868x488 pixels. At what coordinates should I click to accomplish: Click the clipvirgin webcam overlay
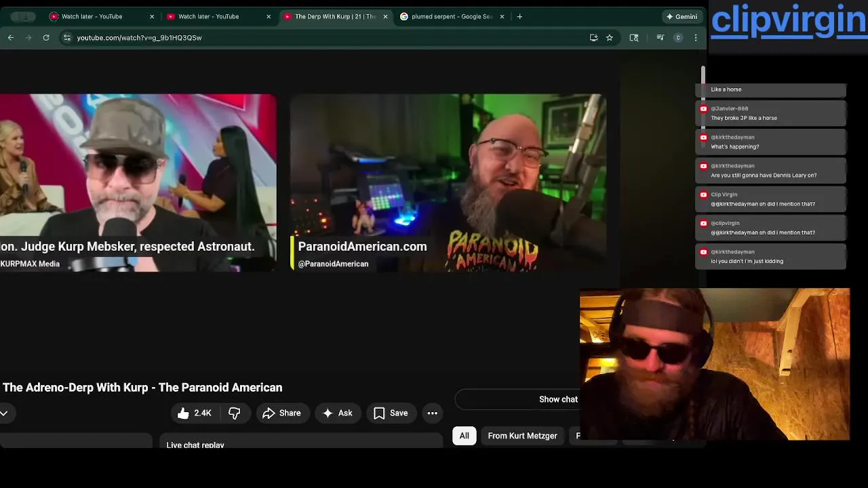point(715,364)
